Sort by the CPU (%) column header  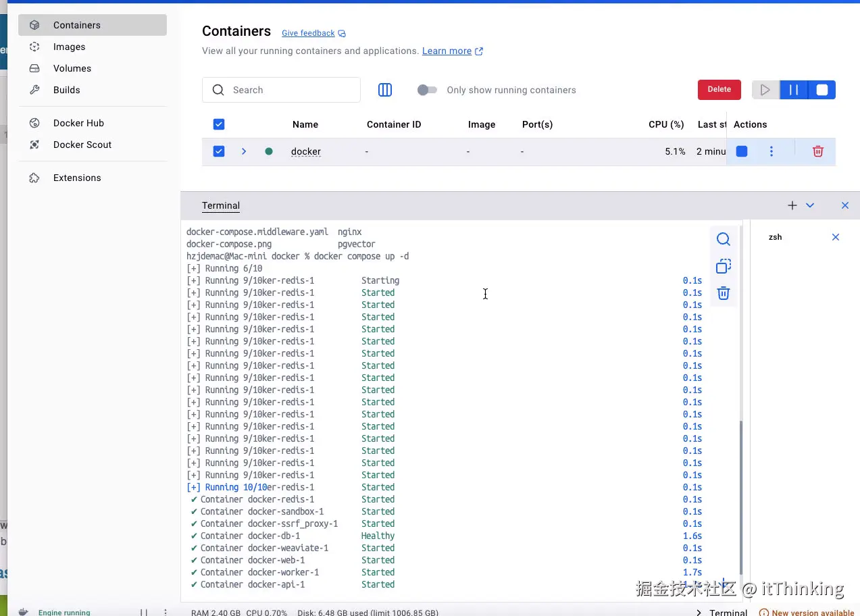(666, 124)
